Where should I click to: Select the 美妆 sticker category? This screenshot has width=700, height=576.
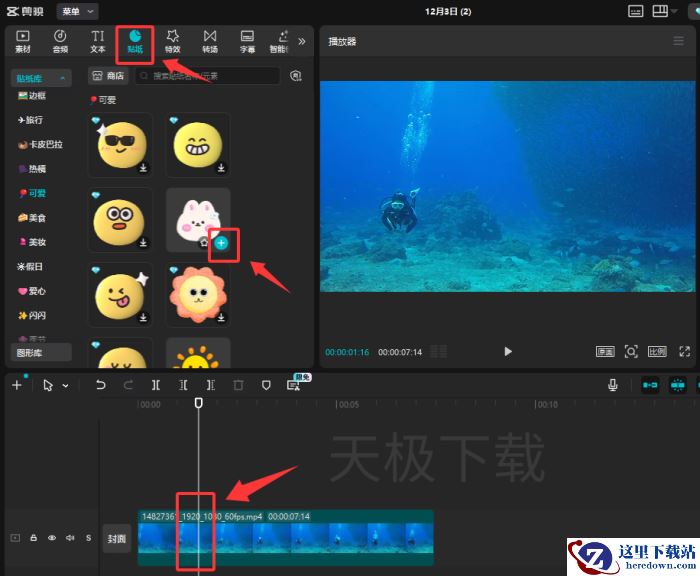click(x=32, y=242)
